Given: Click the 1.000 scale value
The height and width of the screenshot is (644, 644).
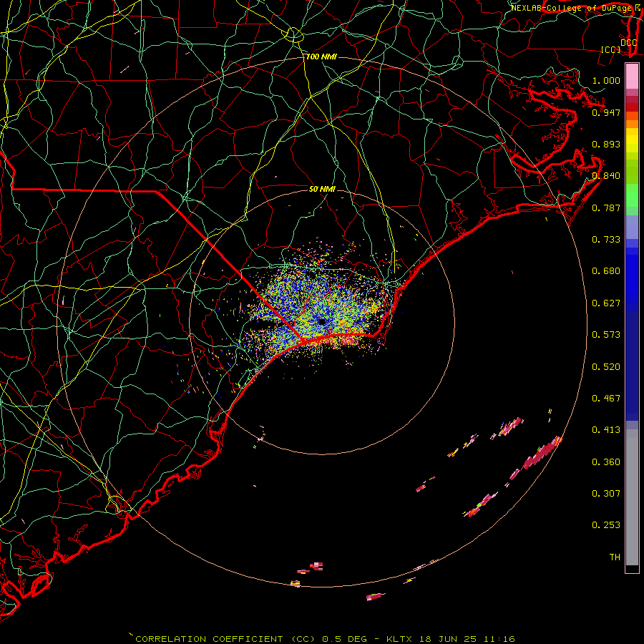Looking at the screenshot, I should click(606, 80).
